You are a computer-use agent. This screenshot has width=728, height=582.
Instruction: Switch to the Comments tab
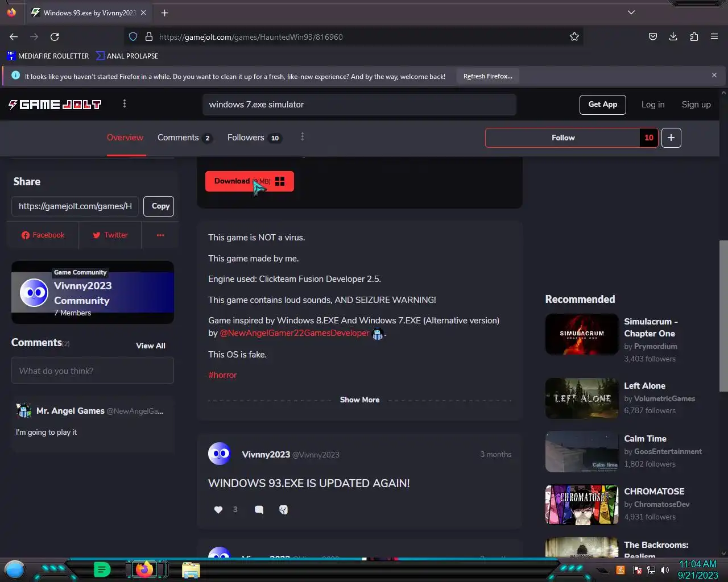(x=184, y=138)
